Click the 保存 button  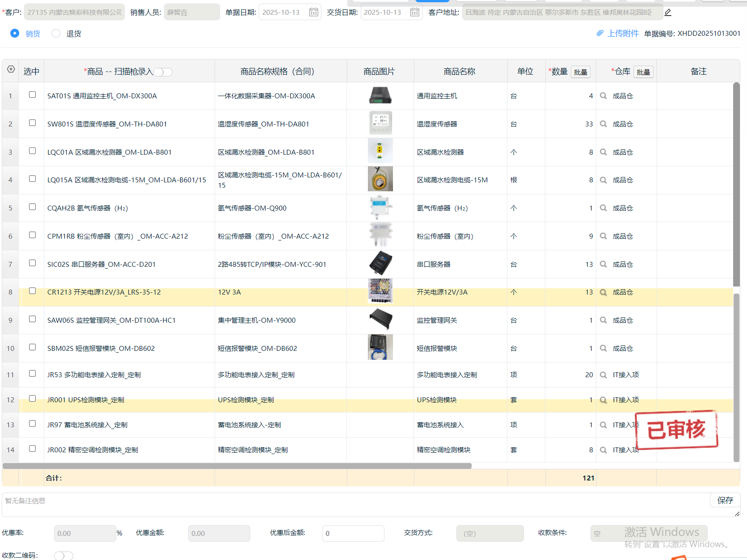(x=725, y=500)
